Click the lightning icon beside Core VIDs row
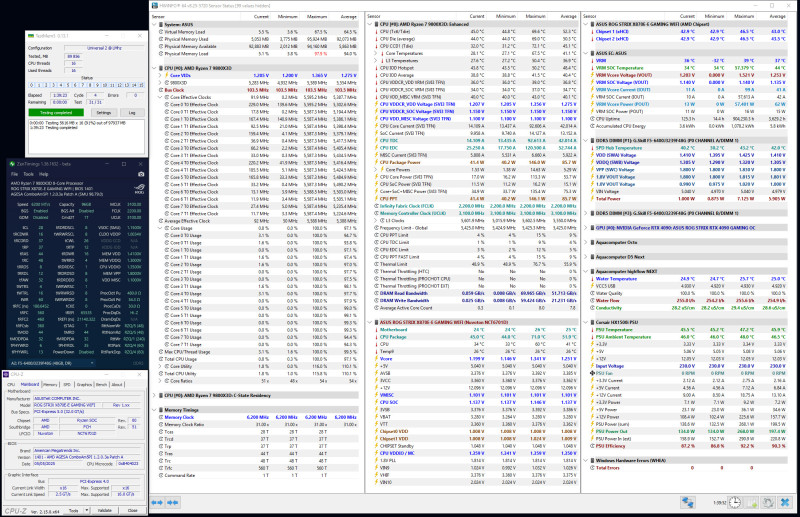This screenshot has height=517, width=800. [x=166, y=75]
